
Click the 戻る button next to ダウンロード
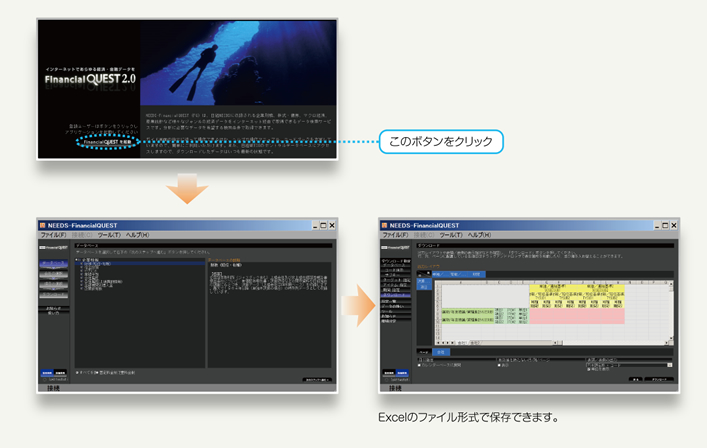tap(635, 379)
